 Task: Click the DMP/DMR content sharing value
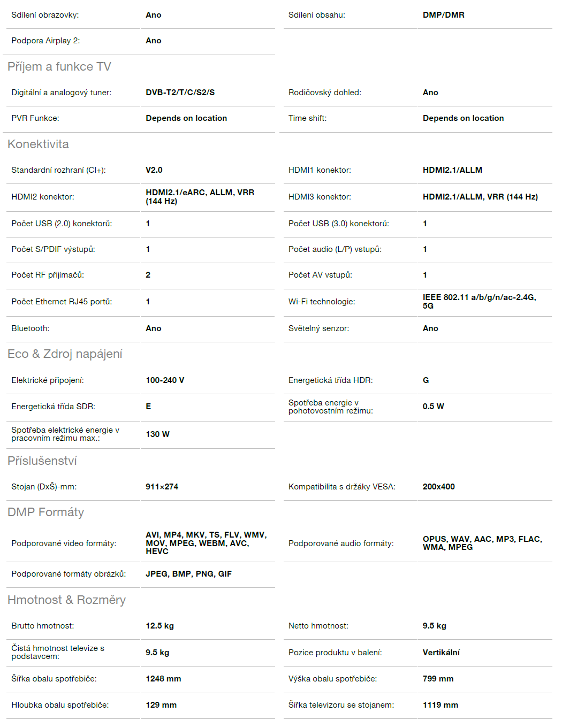pos(443,15)
